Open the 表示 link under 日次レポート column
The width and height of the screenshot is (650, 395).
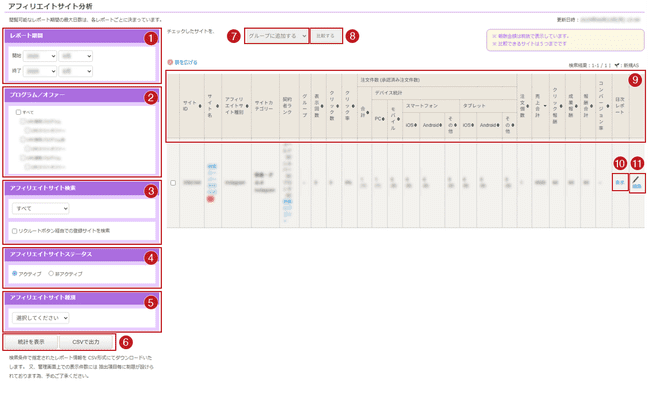coord(620,182)
